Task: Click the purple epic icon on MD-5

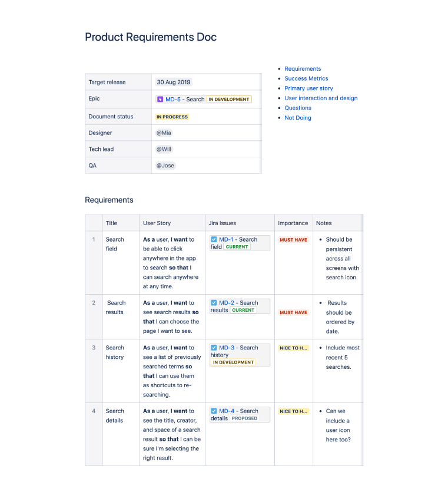Action: pyautogui.click(x=160, y=99)
